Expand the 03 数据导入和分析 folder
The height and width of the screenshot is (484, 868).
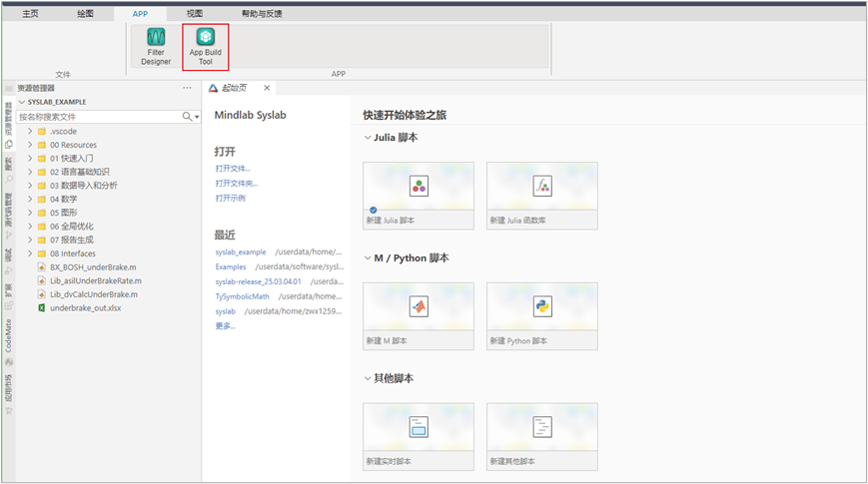30,186
